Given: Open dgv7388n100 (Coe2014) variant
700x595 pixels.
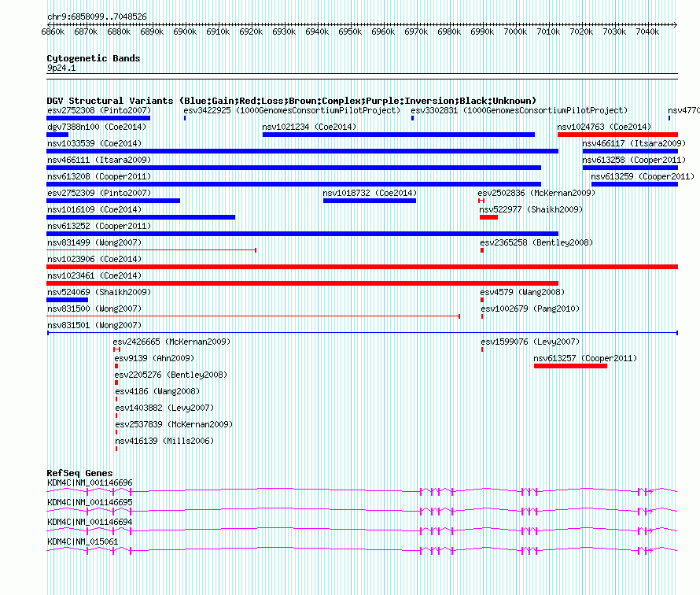Looking at the screenshot, I should (97, 127).
